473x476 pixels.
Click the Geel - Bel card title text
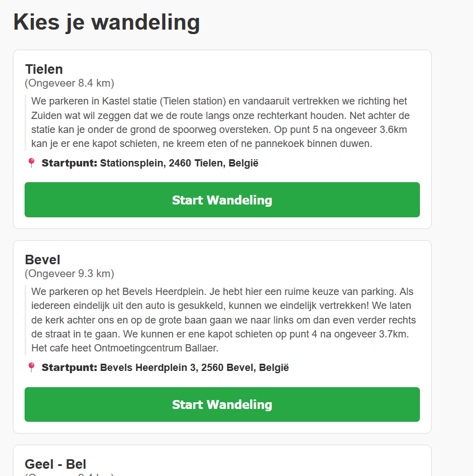click(x=56, y=464)
